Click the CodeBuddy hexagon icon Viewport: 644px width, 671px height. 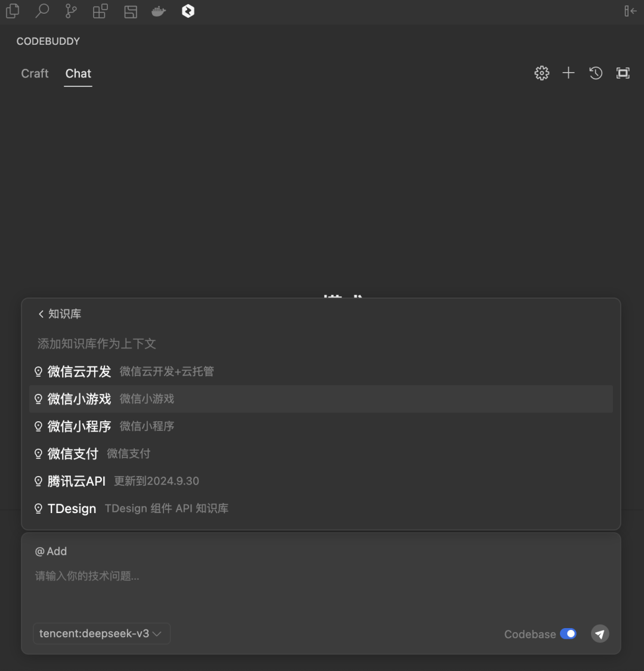coord(188,11)
